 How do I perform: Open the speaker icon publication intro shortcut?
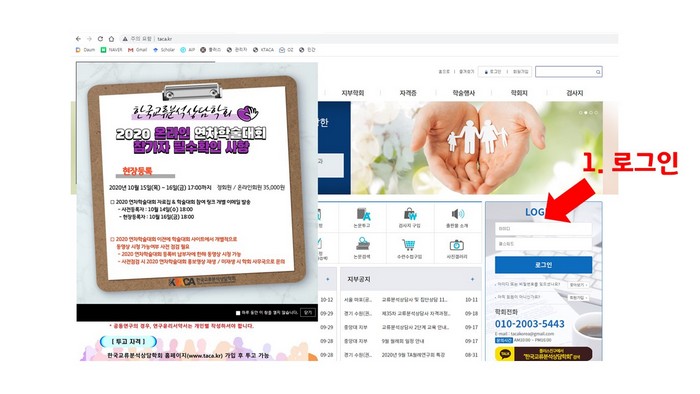pyautogui.click(x=457, y=214)
